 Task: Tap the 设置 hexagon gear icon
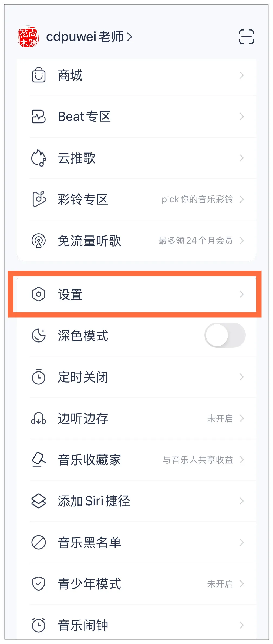(x=39, y=294)
